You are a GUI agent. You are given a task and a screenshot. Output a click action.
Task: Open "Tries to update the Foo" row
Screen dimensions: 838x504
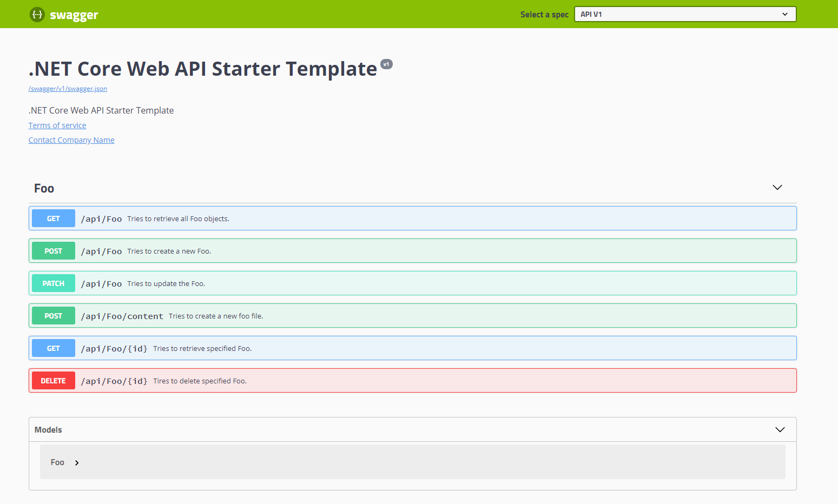point(166,284)
